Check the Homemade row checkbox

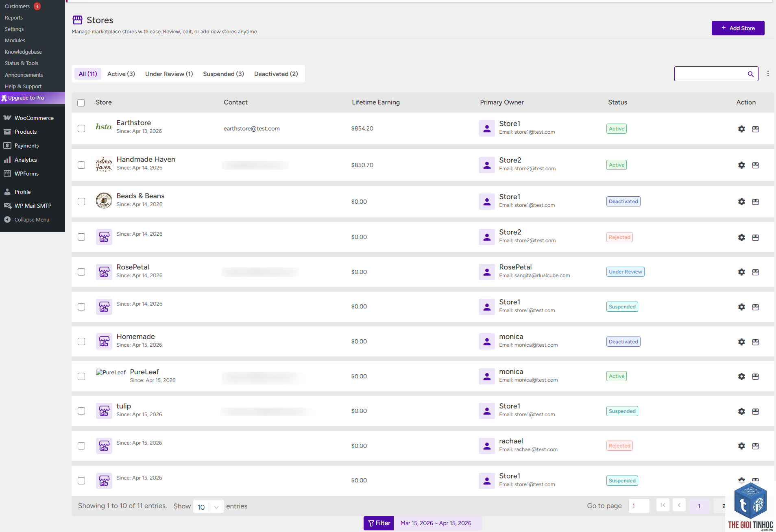coord(81,341)
